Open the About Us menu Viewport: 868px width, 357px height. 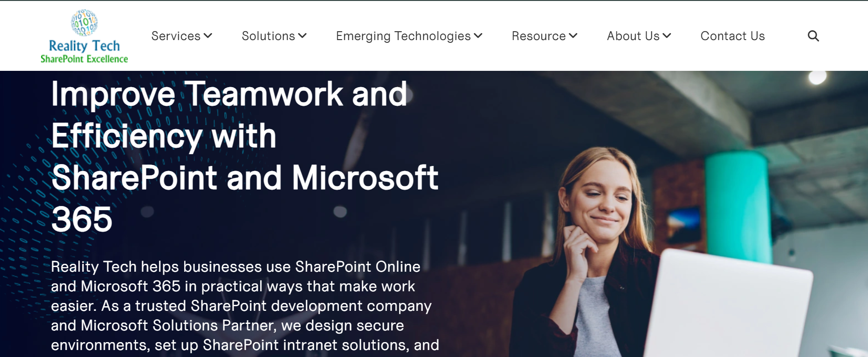pyautogui.click(x=639, y=36)
